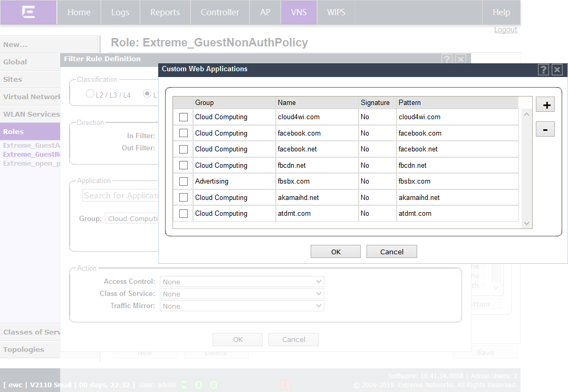Click the cloud4wi.com pattern cell
The width and height of the screenshot is (568, 392).
458,117
